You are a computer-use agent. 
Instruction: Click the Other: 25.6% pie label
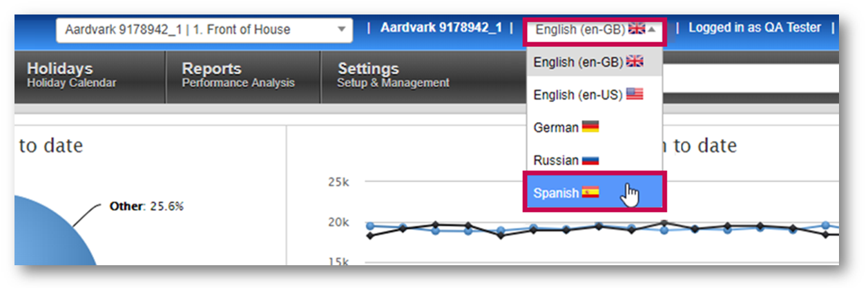click(146, 207)
